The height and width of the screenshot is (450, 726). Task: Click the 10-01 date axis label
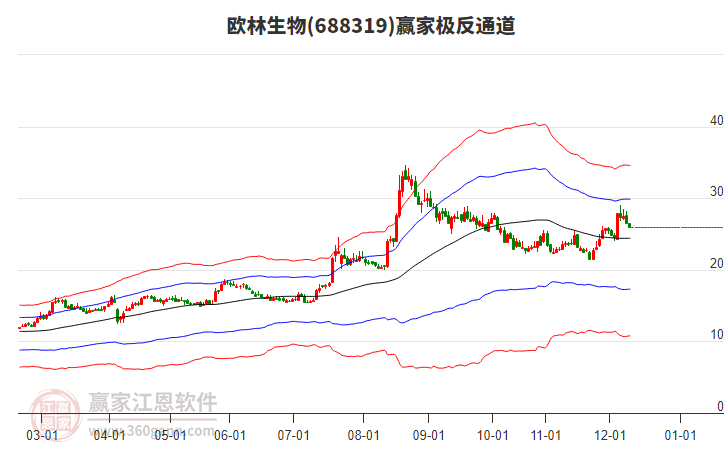(x=493, y=436)
